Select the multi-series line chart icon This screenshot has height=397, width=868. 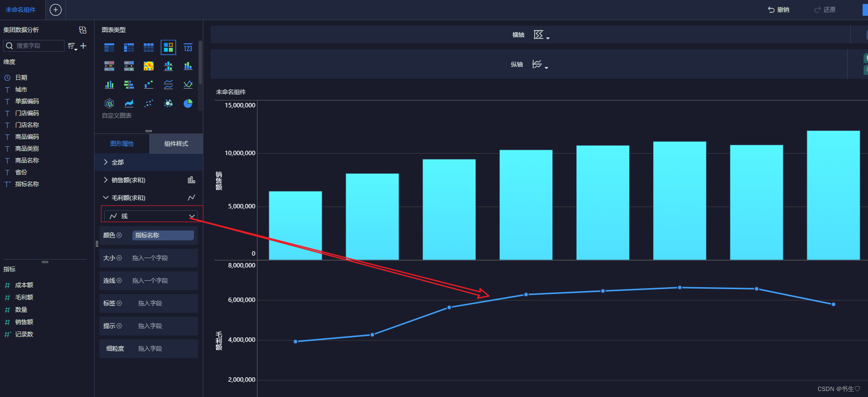(168, 85)
